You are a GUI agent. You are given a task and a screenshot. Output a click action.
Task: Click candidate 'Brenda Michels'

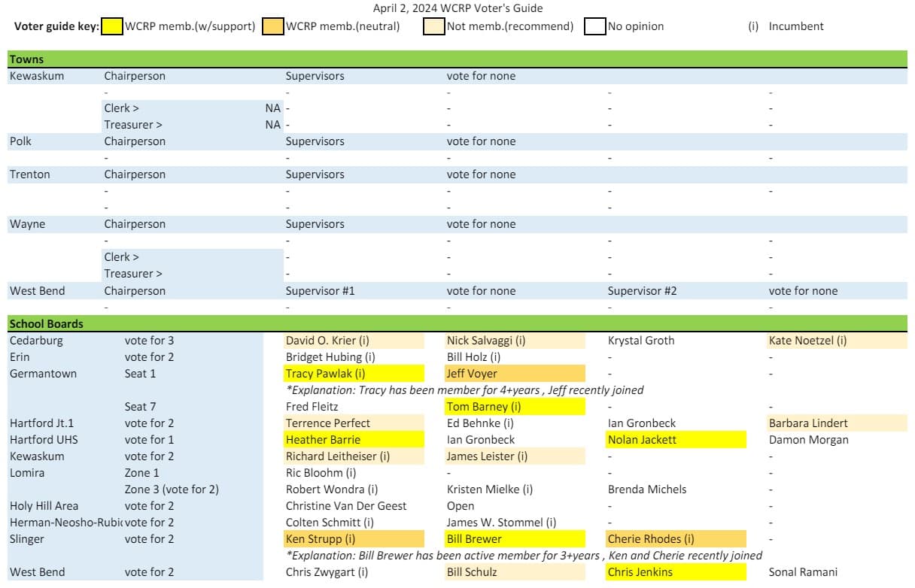click(647, 489)
